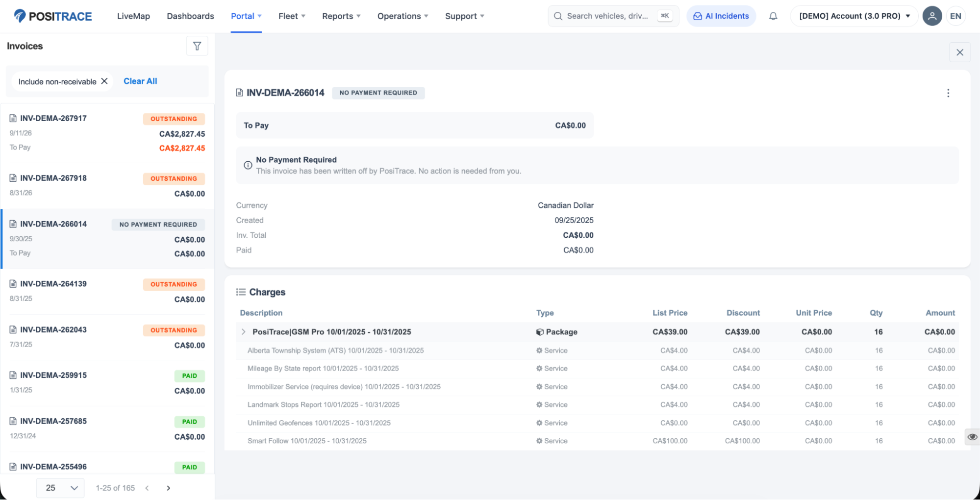This screenshot has height=500, width=980.
Task: Go to next page of invoices
Action: click(x=168, y=488)
